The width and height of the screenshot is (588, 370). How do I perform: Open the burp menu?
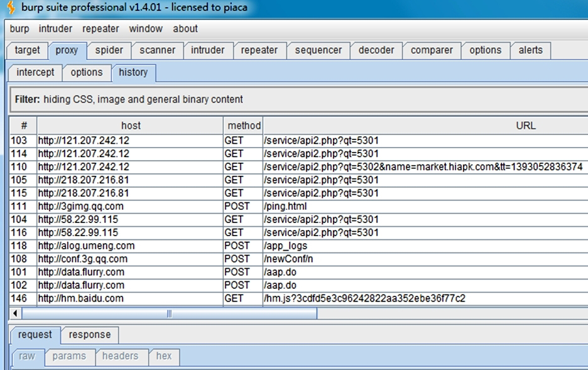point(19,29)
